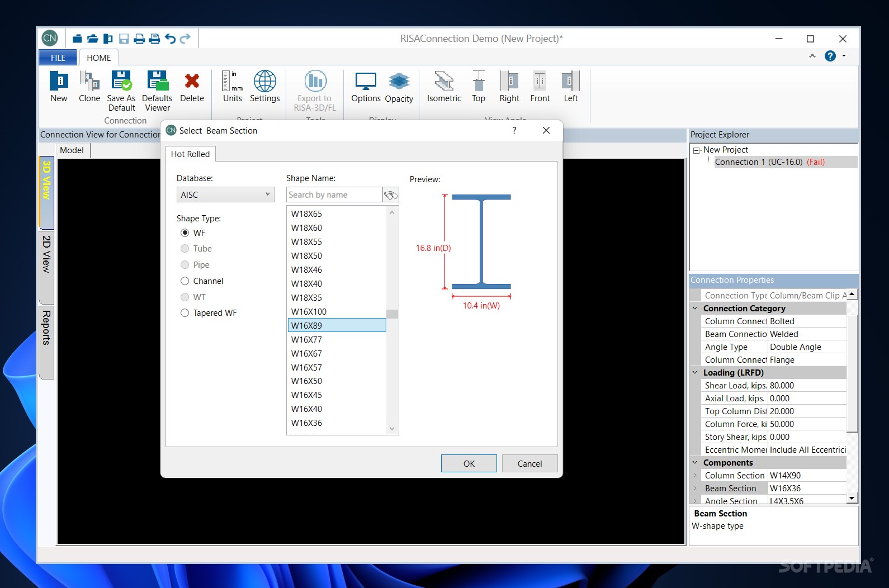Screen dimensions: 889x588
Task: Expand the Column Section property row
Action: tap(695, 475)
